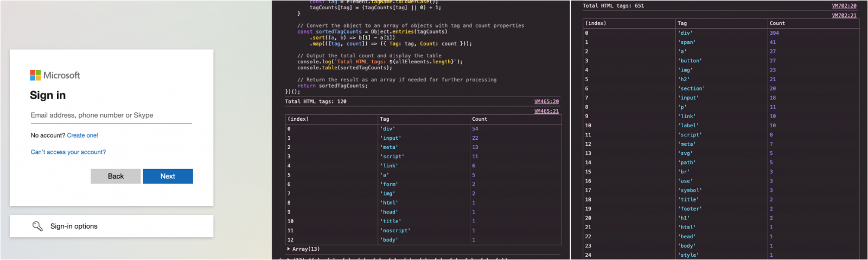868x260 pixels.
Task: Sort right table by Tag column header
Action: pos(682,23)
